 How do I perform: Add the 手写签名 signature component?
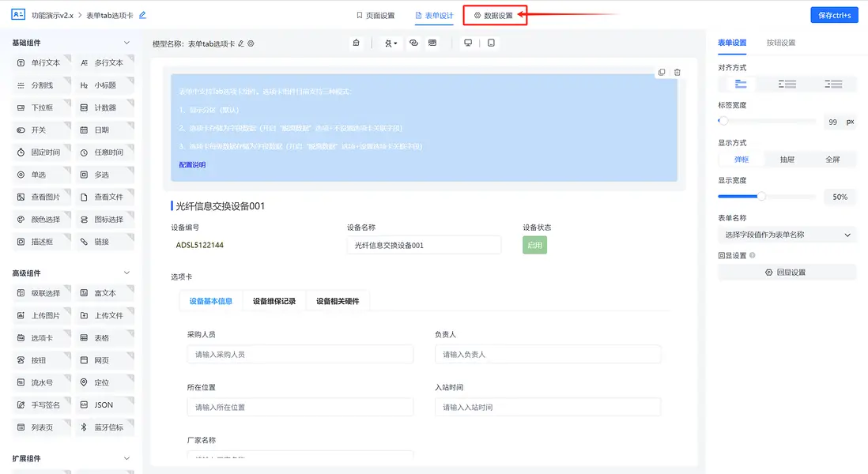(x=42, y=404)
